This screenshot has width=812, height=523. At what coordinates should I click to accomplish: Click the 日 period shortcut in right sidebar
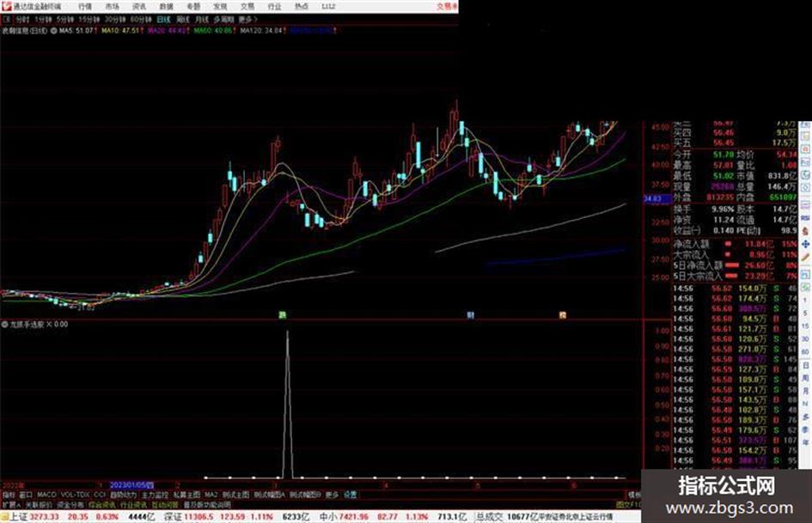(806, 366)
